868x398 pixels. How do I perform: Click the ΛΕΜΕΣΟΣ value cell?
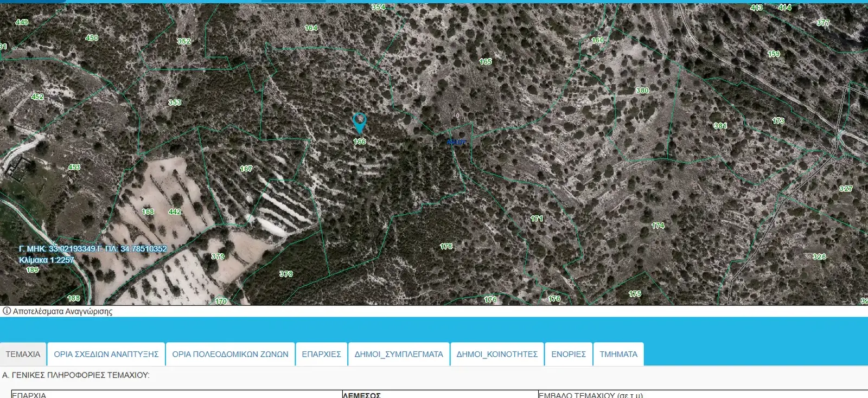440,394
